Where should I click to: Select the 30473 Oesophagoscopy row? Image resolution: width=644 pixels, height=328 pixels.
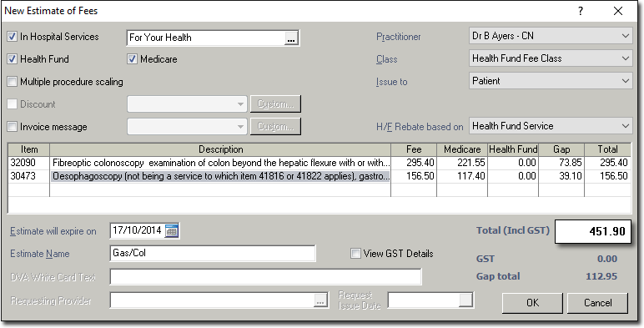[319, 176]
